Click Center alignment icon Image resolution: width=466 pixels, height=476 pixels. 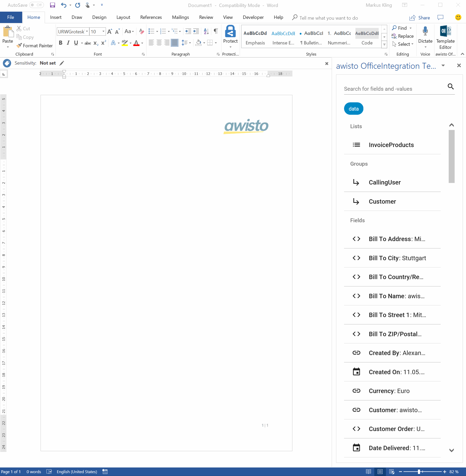159,43
